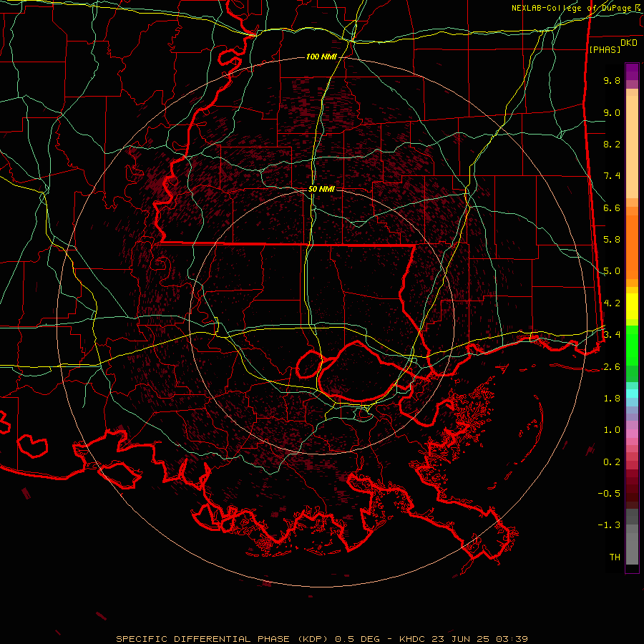Click the 4.2 legend value
This screenshot has width=644, height=644.
(612, 303)
